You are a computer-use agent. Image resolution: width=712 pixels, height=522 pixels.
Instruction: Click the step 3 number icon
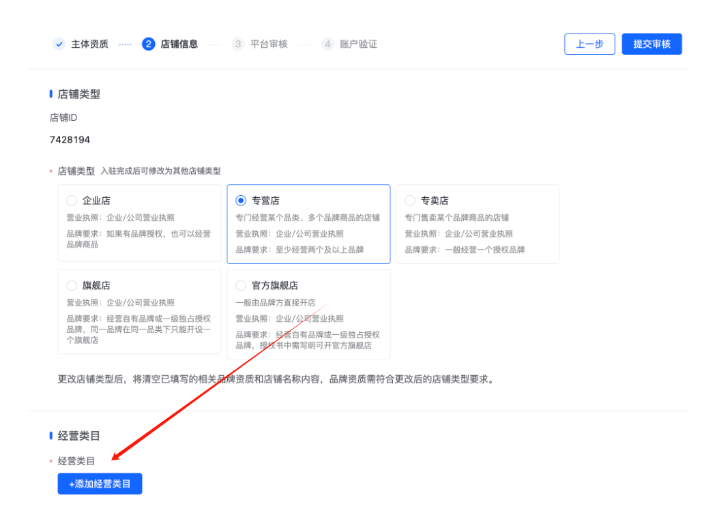point(238,44)
